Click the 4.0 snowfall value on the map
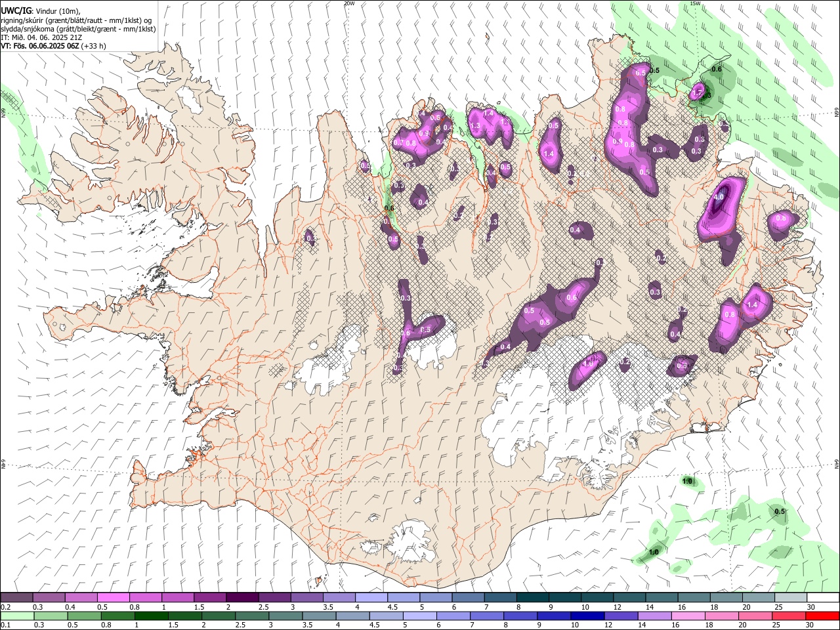The width and height of the screenshot is (840, 630). pyautogui.click(x=719, y=197)
